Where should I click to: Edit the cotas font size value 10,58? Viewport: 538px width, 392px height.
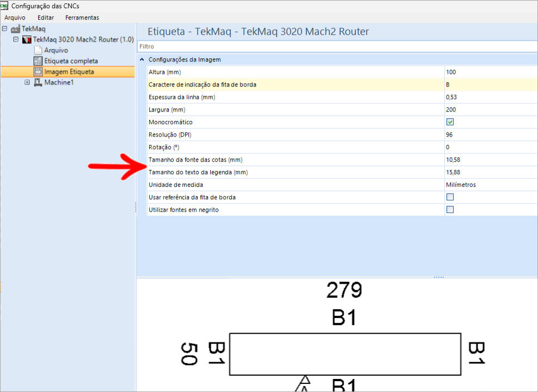coord(491,160)
